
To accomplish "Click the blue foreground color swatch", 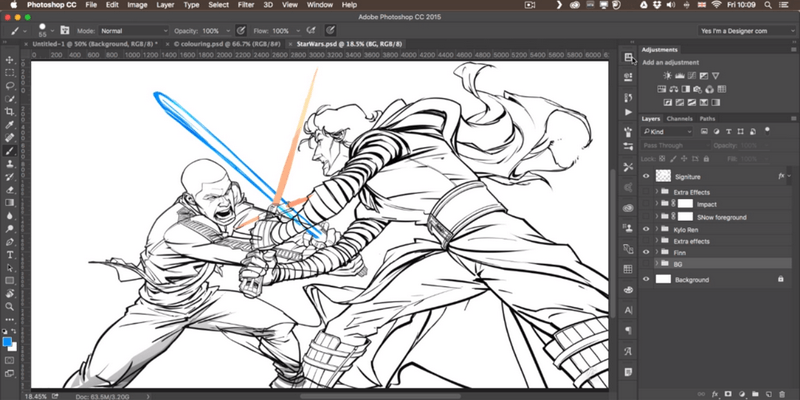I will pos(7,343).
